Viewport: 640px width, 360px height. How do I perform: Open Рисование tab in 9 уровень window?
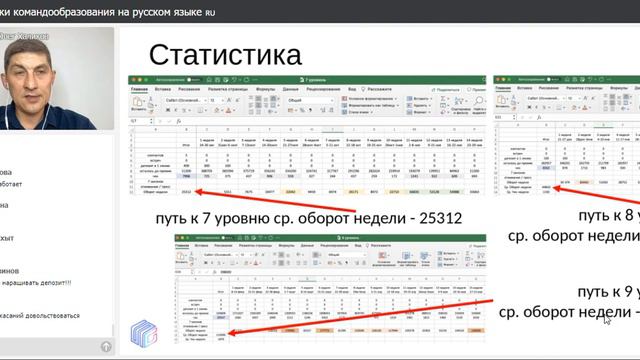pos(223,246)
